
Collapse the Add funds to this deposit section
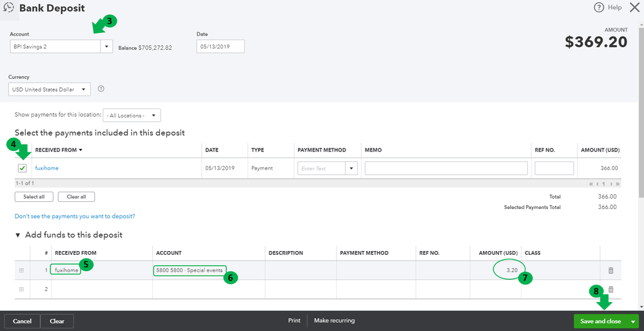tap(17, 236)
